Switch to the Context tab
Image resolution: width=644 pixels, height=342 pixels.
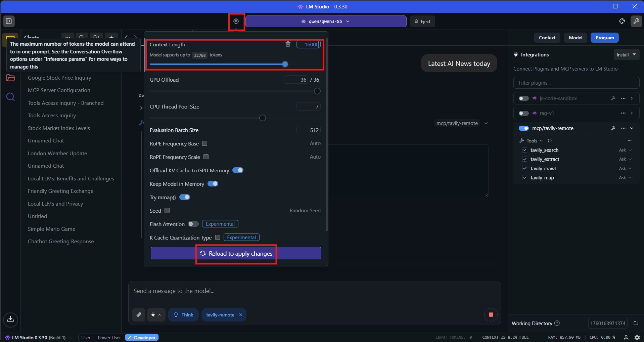pyautogui.click(x=547, y=38)
